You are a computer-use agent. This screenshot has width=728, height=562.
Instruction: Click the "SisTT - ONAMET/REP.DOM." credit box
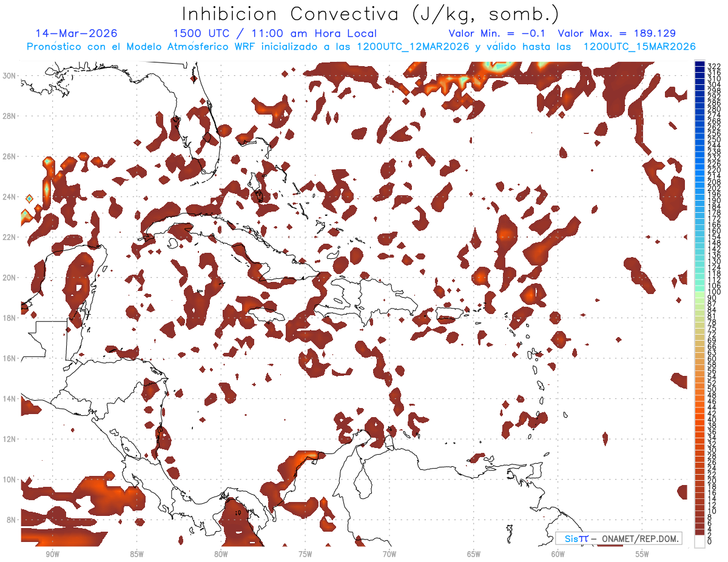point(619,538)
